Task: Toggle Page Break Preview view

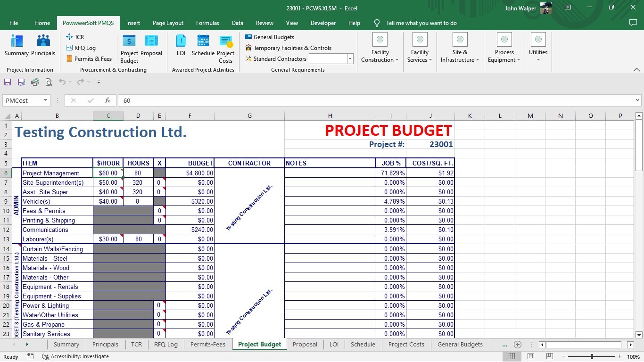Action: [550, 357]
